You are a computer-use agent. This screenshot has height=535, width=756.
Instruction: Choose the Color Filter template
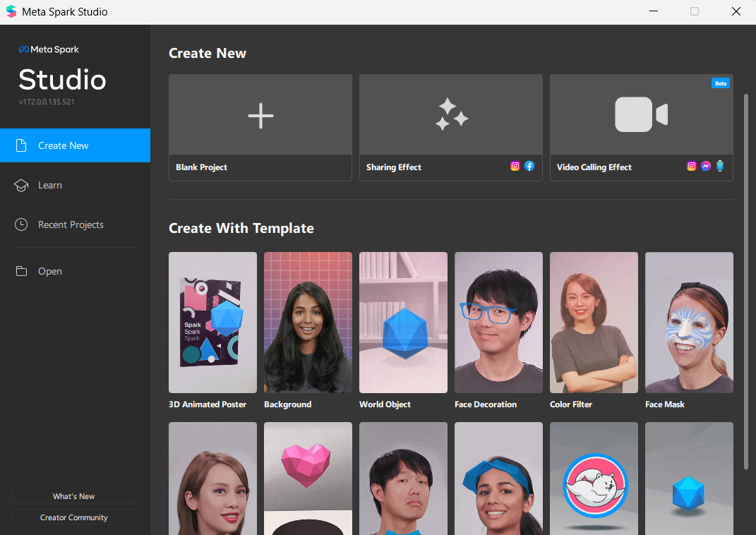[594, 323]
